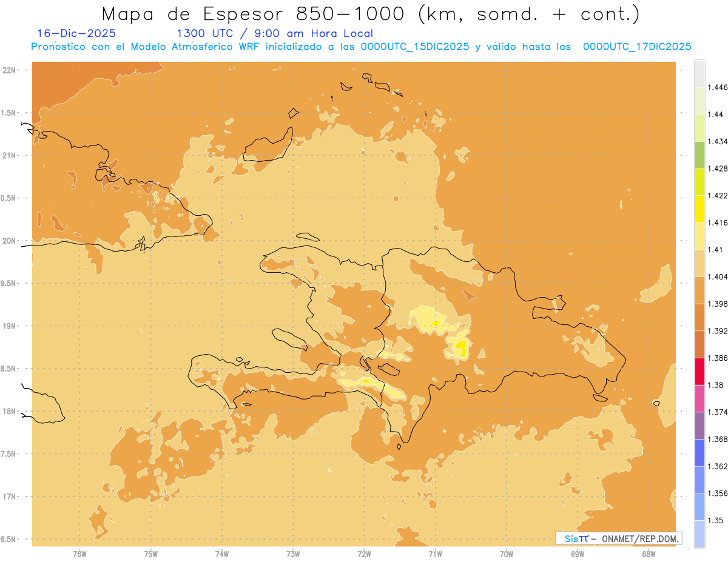Click the colorbar value "1.356"
The width and height of the screenshot is (728, 562).
718,493
